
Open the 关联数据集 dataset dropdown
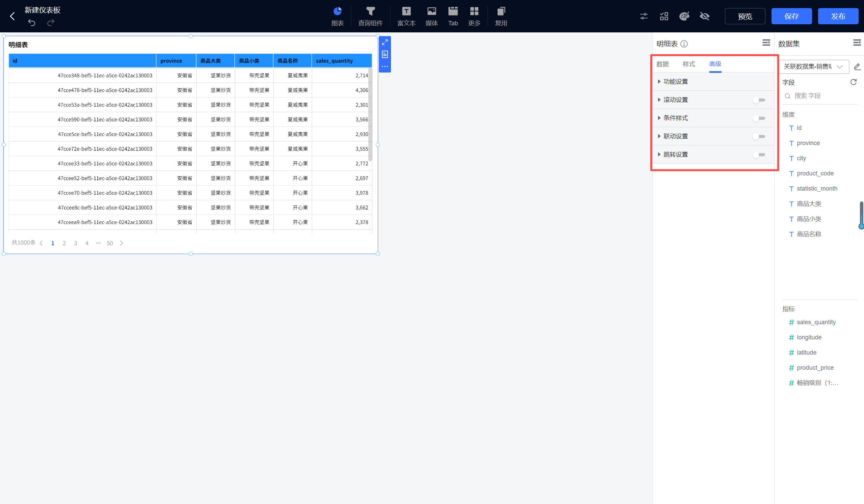(814, 66)
